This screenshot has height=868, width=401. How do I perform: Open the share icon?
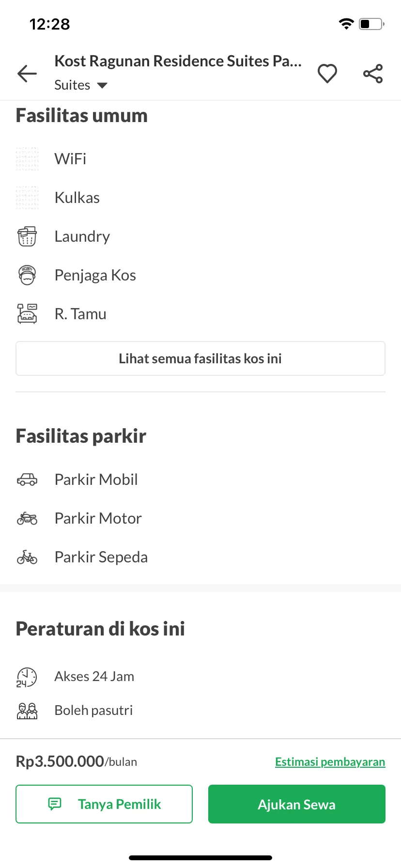pyautogui.click(x=373, y=74)
